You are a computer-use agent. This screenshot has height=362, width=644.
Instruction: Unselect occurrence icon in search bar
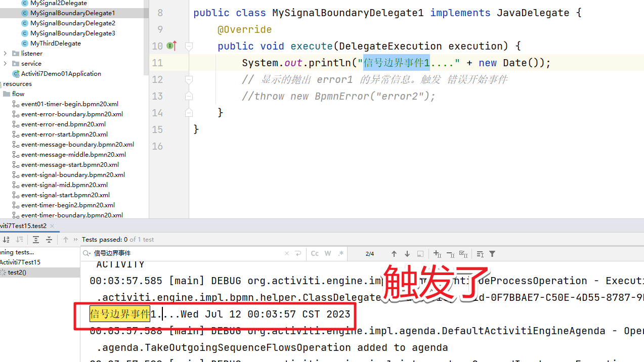point(450,254)
